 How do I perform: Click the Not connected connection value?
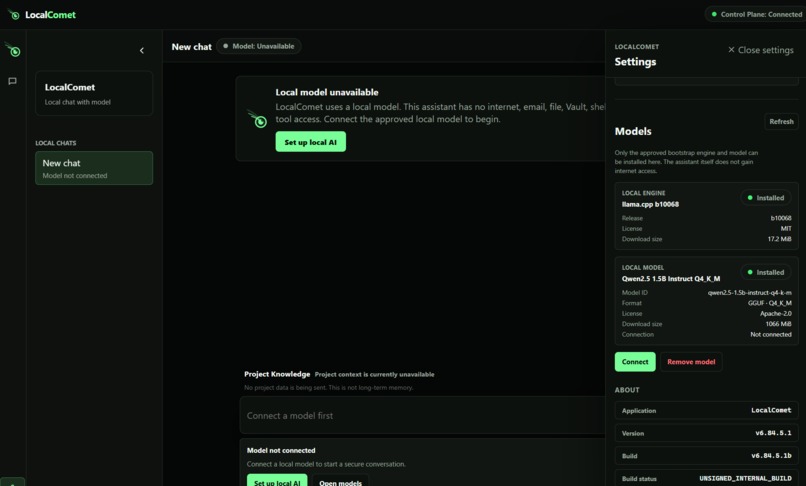pos(771,335)
